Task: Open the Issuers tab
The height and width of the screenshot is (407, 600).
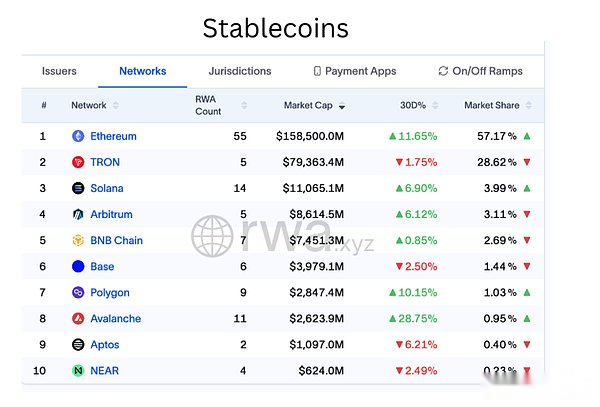Action: point(59,71)
